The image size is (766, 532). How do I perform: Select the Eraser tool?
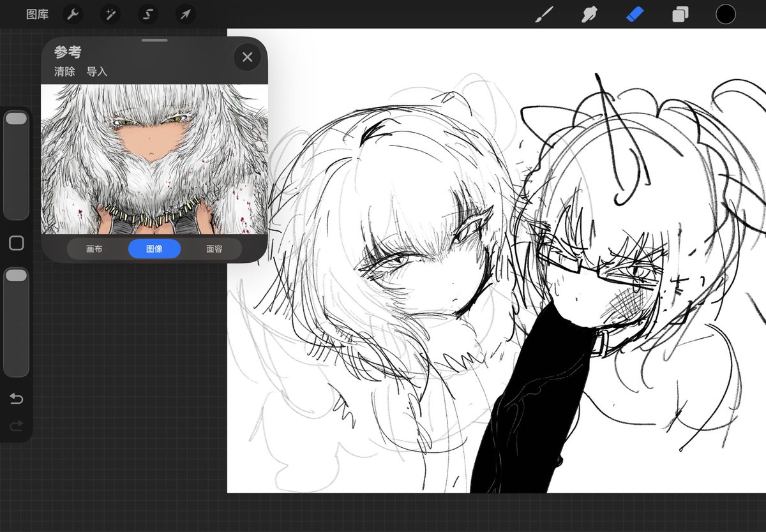[635, 14]
